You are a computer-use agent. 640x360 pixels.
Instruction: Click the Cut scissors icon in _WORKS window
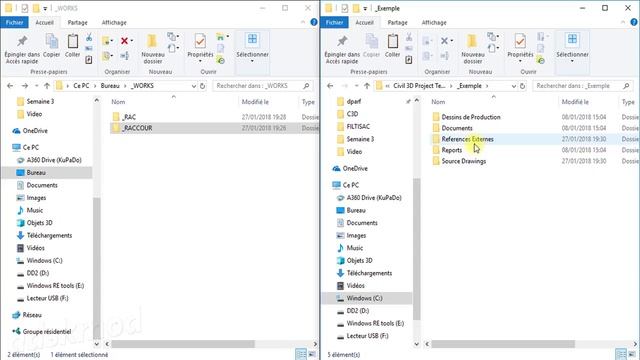tap(89, 38)
